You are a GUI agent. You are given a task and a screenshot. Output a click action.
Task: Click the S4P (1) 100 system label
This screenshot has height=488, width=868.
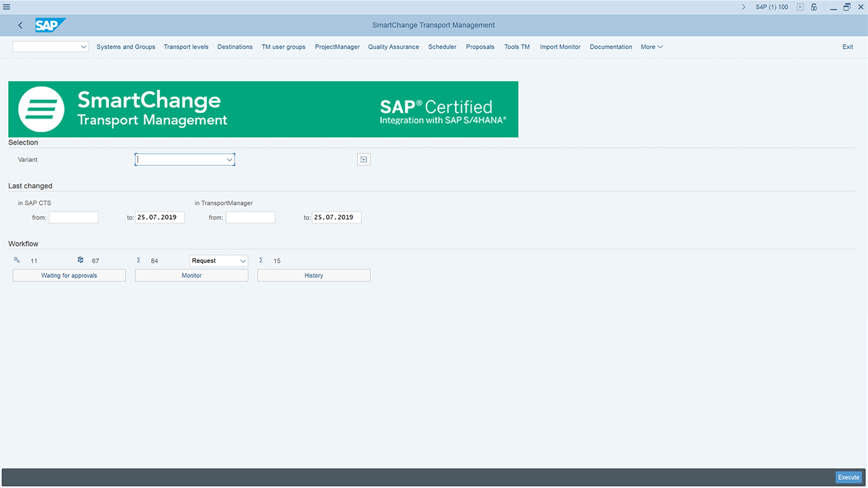(772, 7)
